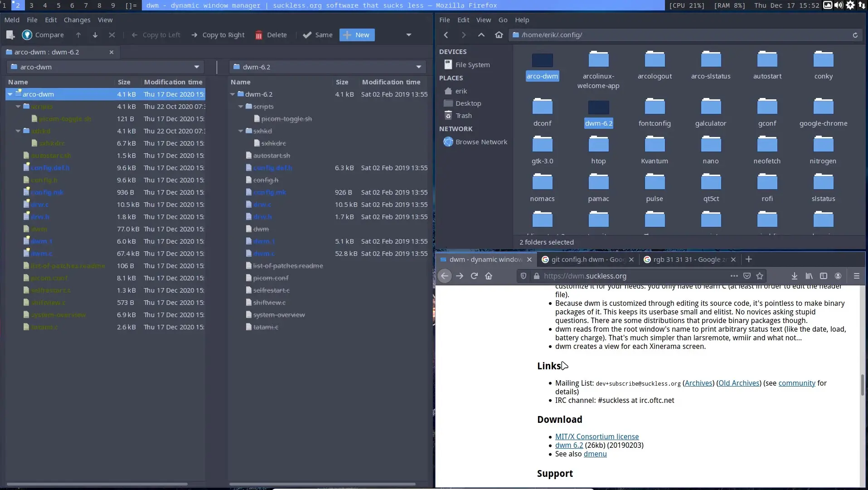Collapse sxhkd folder in right pane
Image resolution: width=868 pixels, height=490 pixels.
(x=241, y=131)
